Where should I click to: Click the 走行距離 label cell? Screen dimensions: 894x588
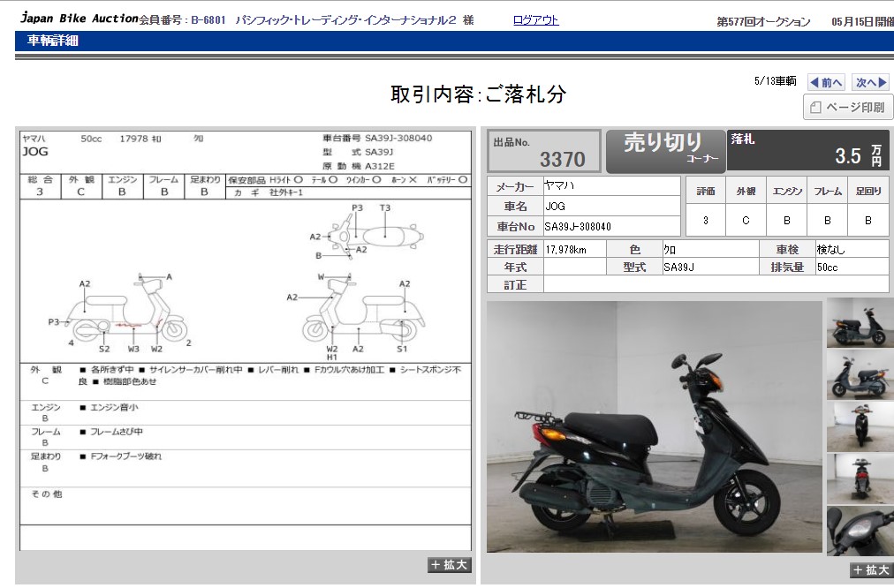[515, 250]
